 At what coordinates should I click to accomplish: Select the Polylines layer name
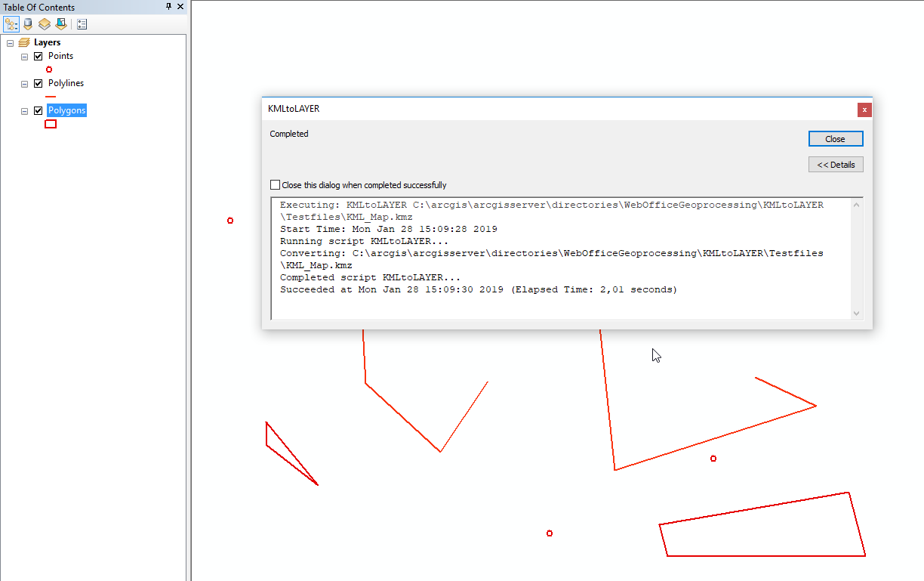point(66,83)
